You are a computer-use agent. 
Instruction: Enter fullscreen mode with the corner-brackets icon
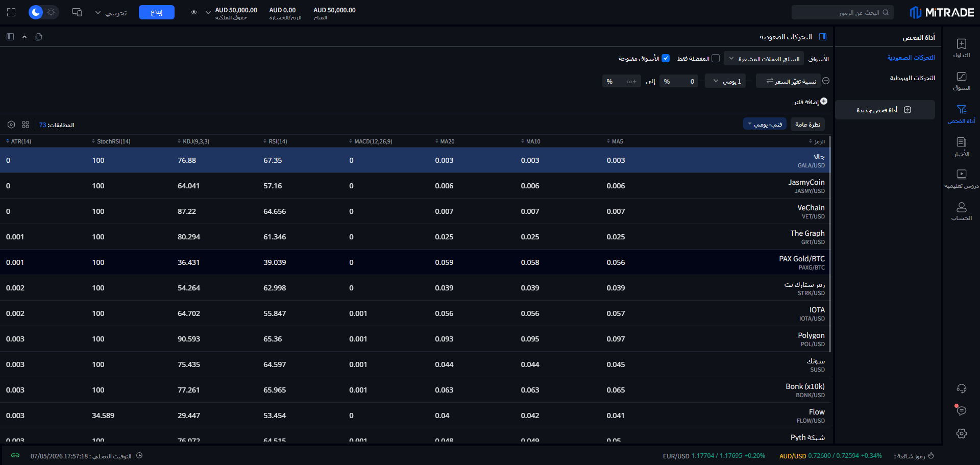[x=11, y=12]
